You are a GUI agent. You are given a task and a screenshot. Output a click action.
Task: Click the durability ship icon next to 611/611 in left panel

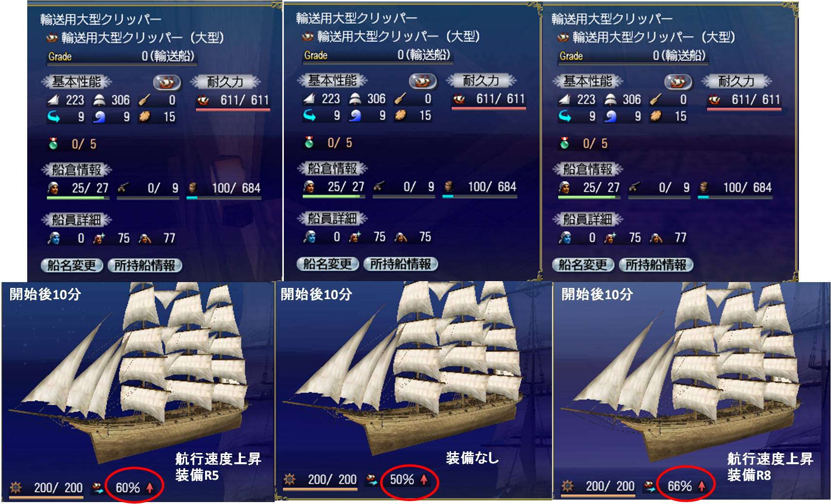[203, 100]
